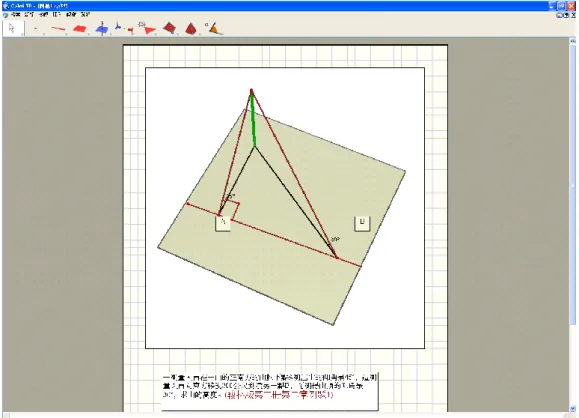
Task: Select the green vertical segment
Action: [x=253, y=119]
